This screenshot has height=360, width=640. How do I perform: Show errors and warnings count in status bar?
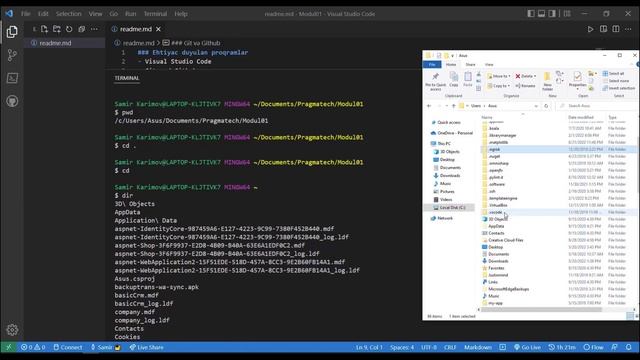(x=33, y=347)
